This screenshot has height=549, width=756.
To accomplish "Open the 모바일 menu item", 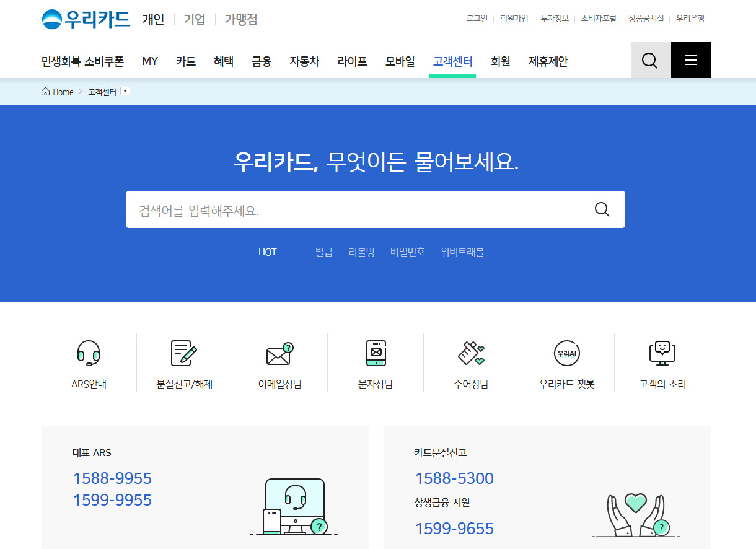I will click(x=400, y=61).
